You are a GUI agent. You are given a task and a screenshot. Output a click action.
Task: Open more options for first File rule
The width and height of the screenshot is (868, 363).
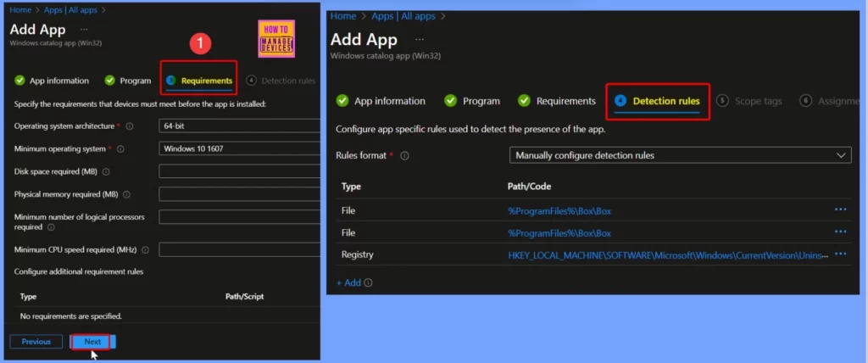pos(840,209)
